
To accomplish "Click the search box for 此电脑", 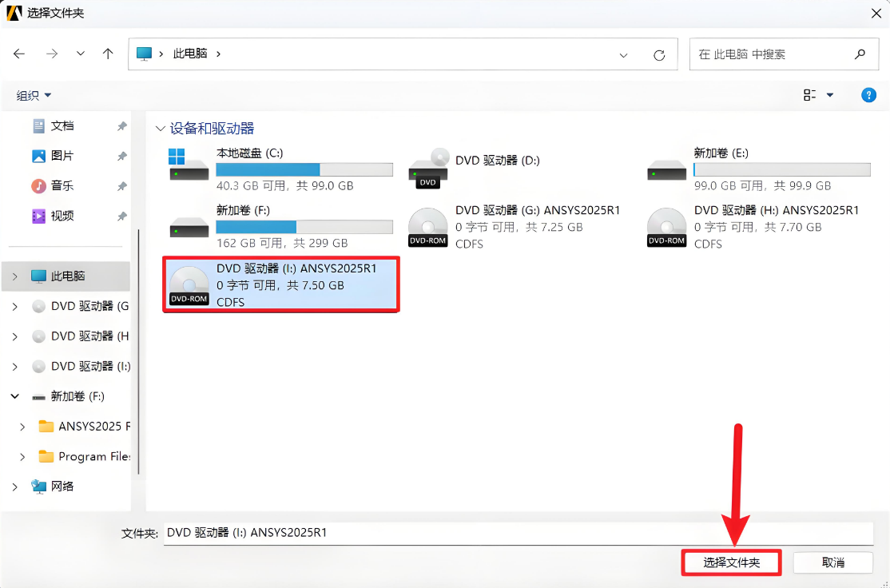I will [x=784, y=54].
